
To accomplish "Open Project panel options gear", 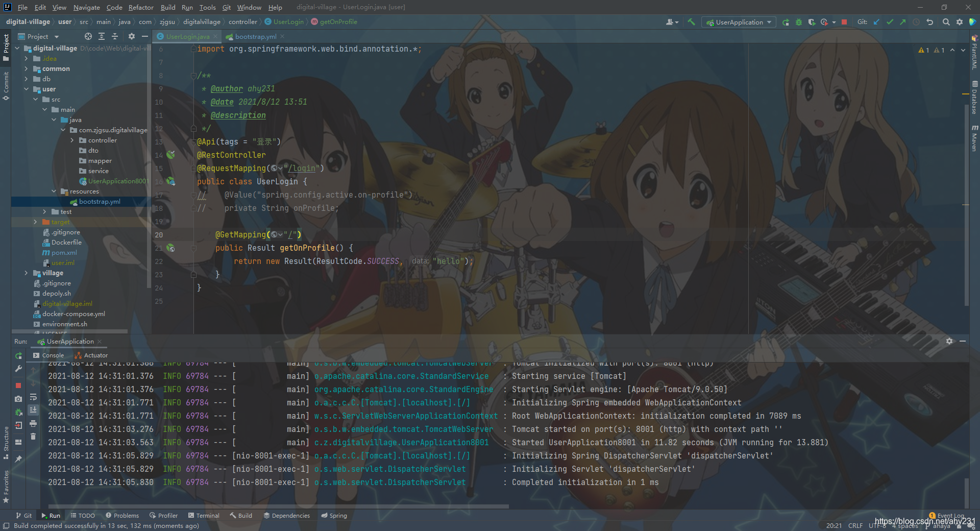I will click(131, 36).
